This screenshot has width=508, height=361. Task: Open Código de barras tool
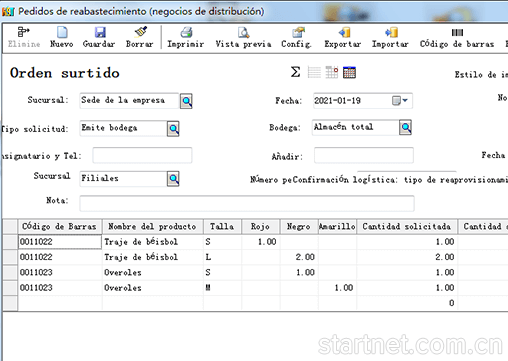tap(457, 32)
